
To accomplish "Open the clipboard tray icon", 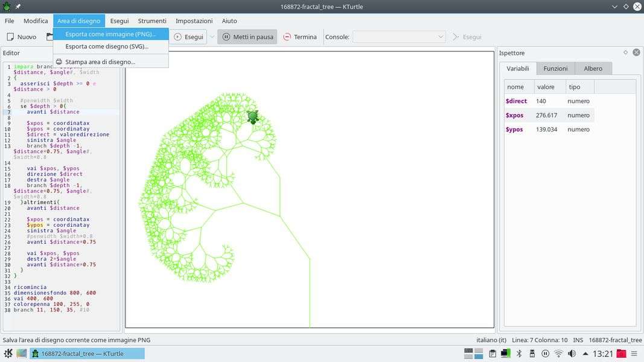I will tap(493, 354).
